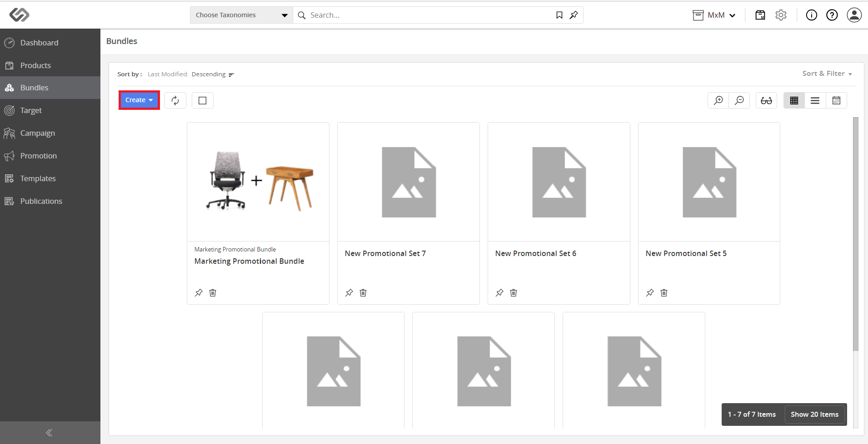Open Promotion in the sidebar
This screenshot has width=868, height=444.
click(50, 156)
